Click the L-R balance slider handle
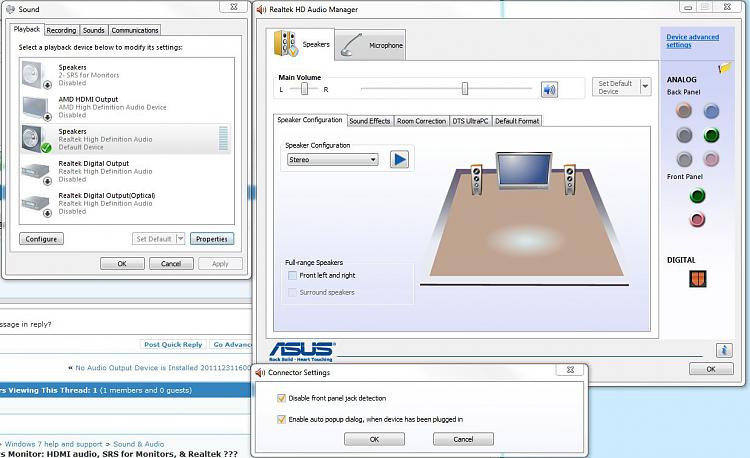The width and height of the screenshot is (750, 458). click(x=304, y=88)
